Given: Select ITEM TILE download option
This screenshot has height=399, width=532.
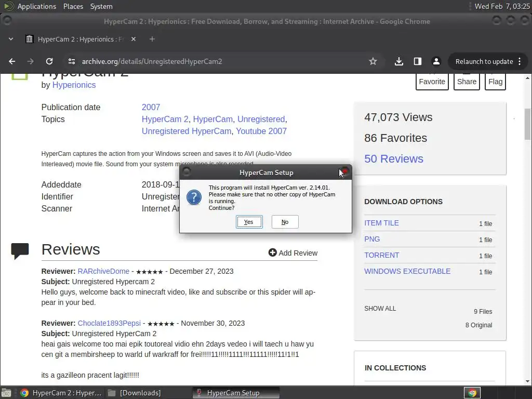Looking at the screenshot, I should click(x=381, y=223).
